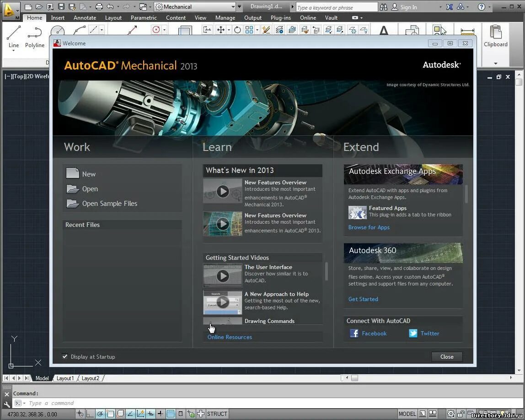525x420 pixels.
Task: Toggle Ortho Mode in status bar
Action: point(90,414)
